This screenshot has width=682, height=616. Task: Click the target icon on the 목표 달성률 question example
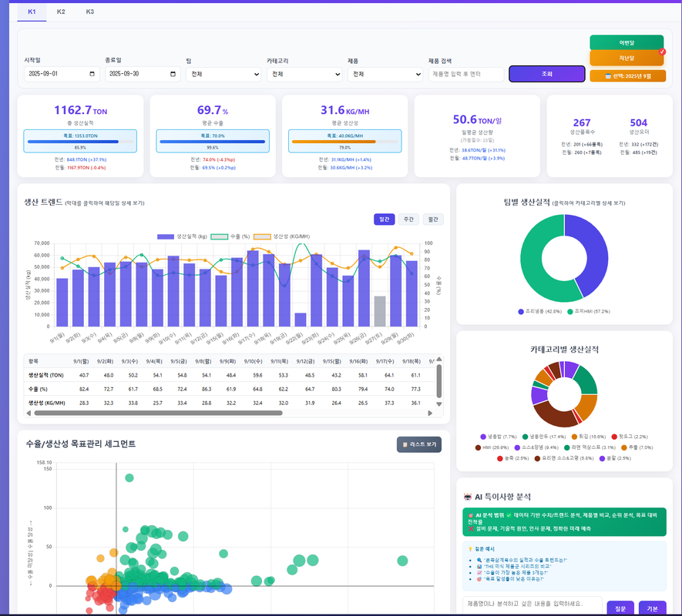pyautogui.click(x=479, y=579)
